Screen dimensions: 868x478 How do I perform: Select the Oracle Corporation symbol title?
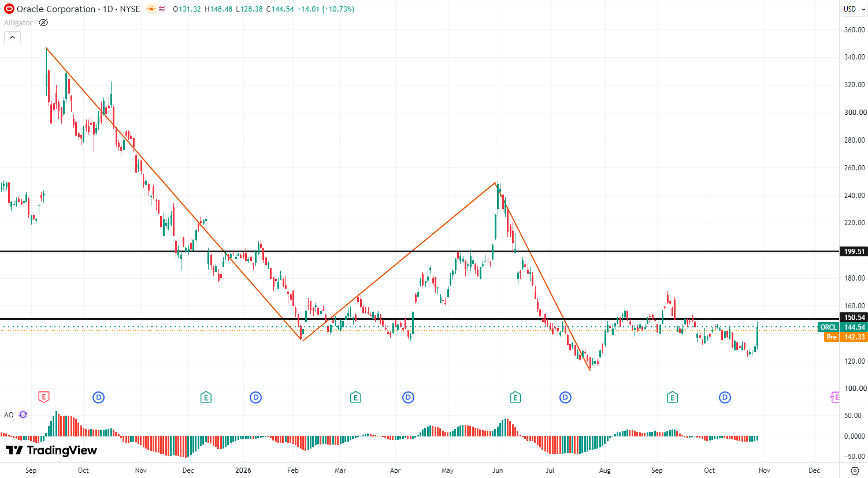click(x=56, y=9)
